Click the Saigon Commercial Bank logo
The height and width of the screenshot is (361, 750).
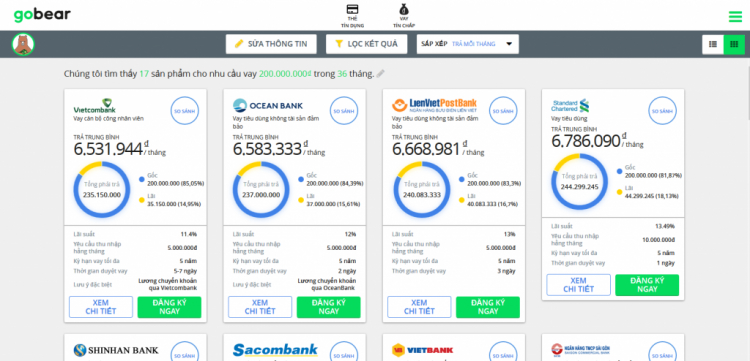pos(581,350)
